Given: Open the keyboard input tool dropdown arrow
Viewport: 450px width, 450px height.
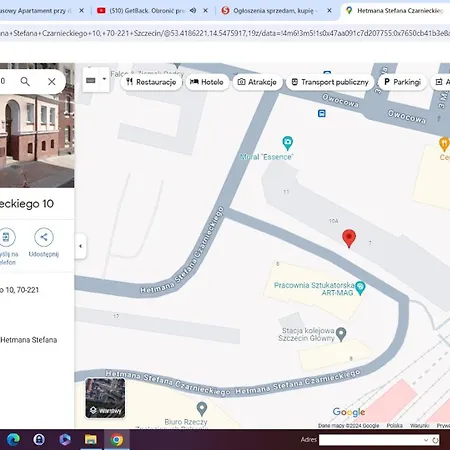Looking at the screenshot, I should click(104, 79).
